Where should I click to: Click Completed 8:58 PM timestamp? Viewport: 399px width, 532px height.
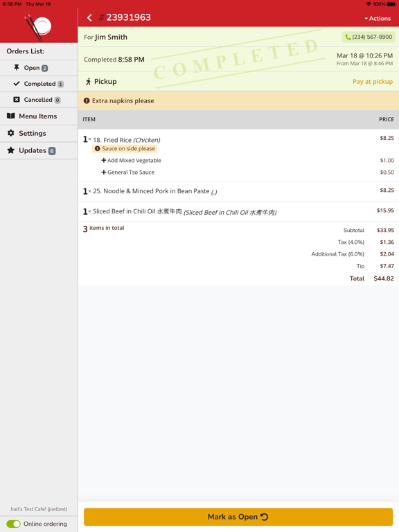click(x=114, y=60)
